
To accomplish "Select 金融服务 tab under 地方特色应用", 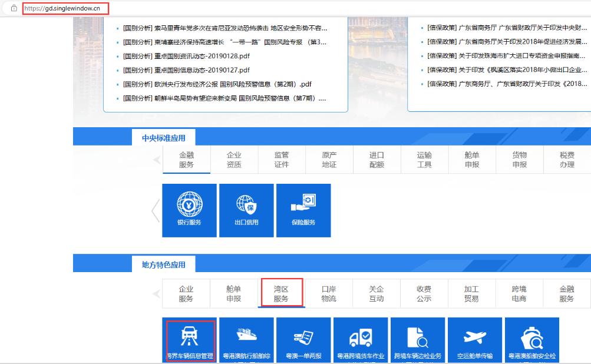I will pyautogui.click(x=566, y=293).
